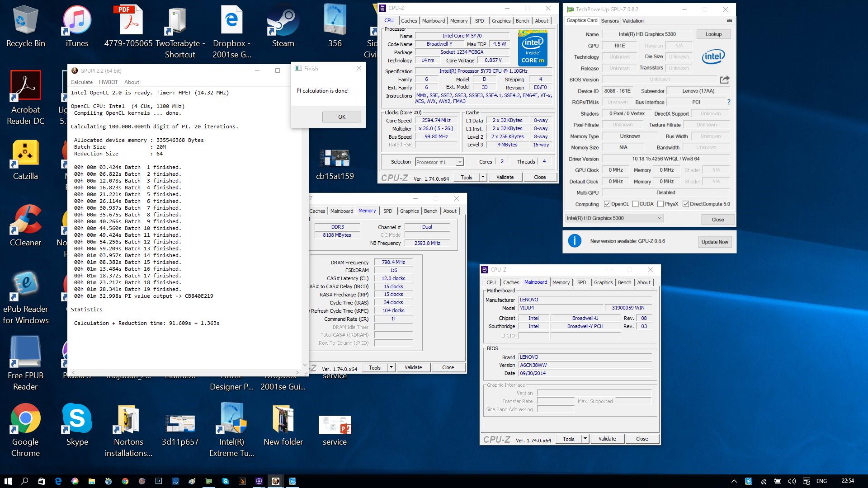The width and height of the screenshot is (868, 488).
Task: Click the Bus Interface question mark
Action: click(x=728, y=102)
